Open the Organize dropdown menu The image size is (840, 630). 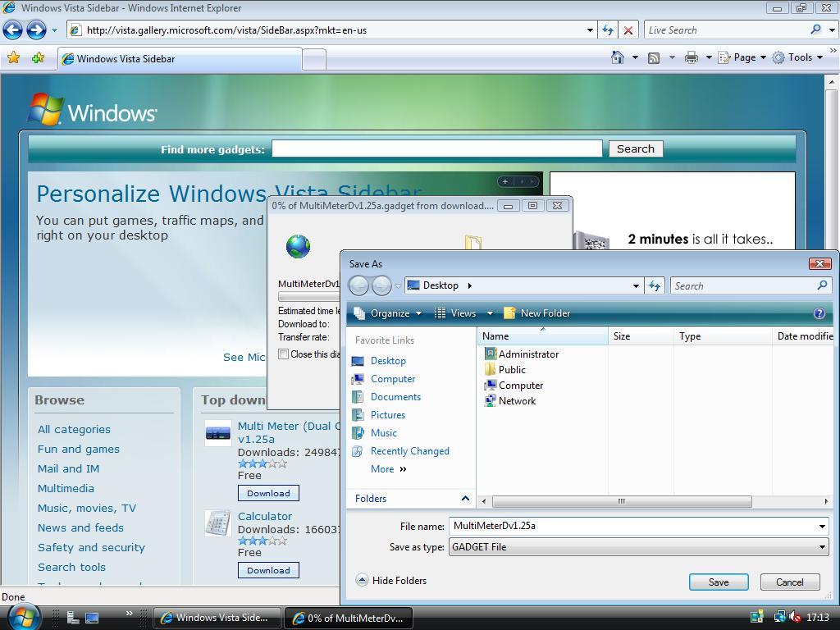(x=388, y=313)
